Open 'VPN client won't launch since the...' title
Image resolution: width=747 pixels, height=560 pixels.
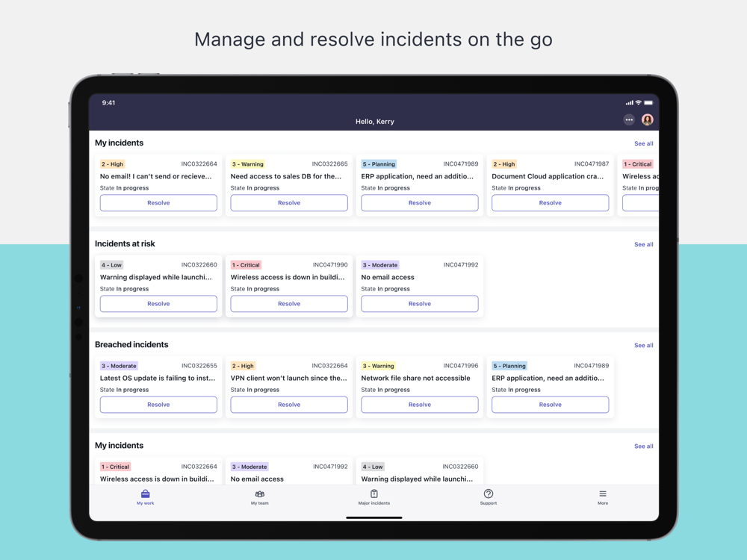288,378
